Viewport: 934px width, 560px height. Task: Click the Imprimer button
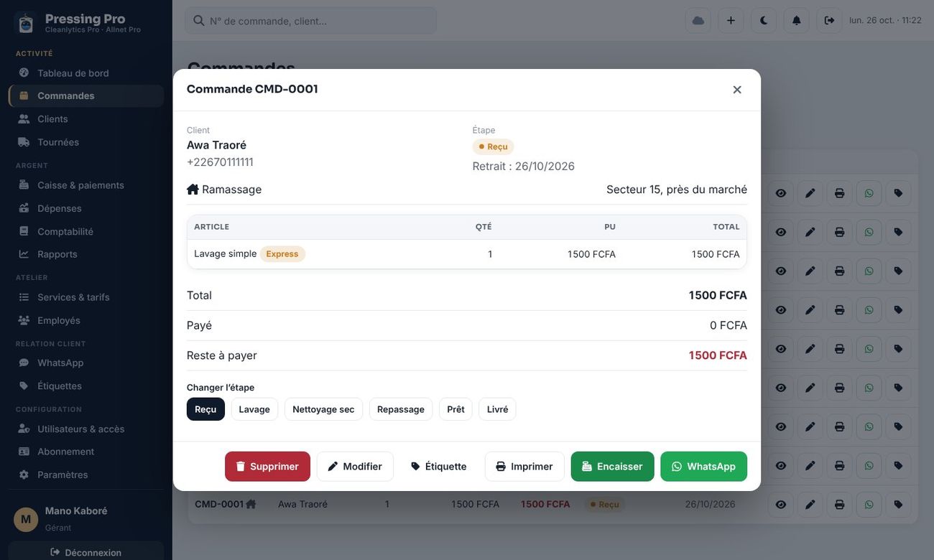(x=524, y=467)
